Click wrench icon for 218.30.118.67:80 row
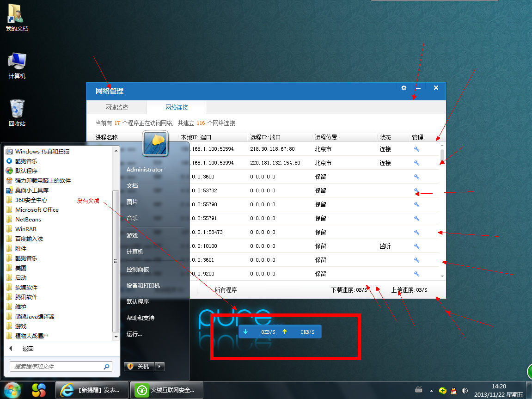This screenshot has height=399, width=532. pyautogui.click(x=416, y=149)
